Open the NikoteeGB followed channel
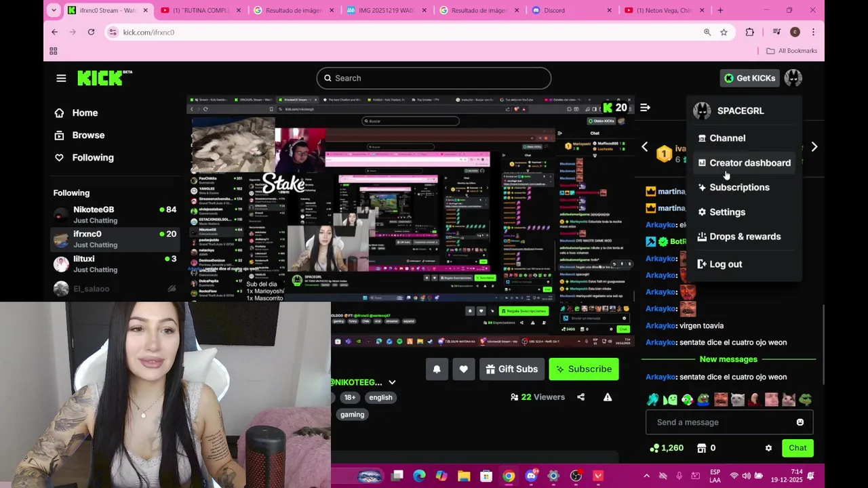 coord(115,214)
